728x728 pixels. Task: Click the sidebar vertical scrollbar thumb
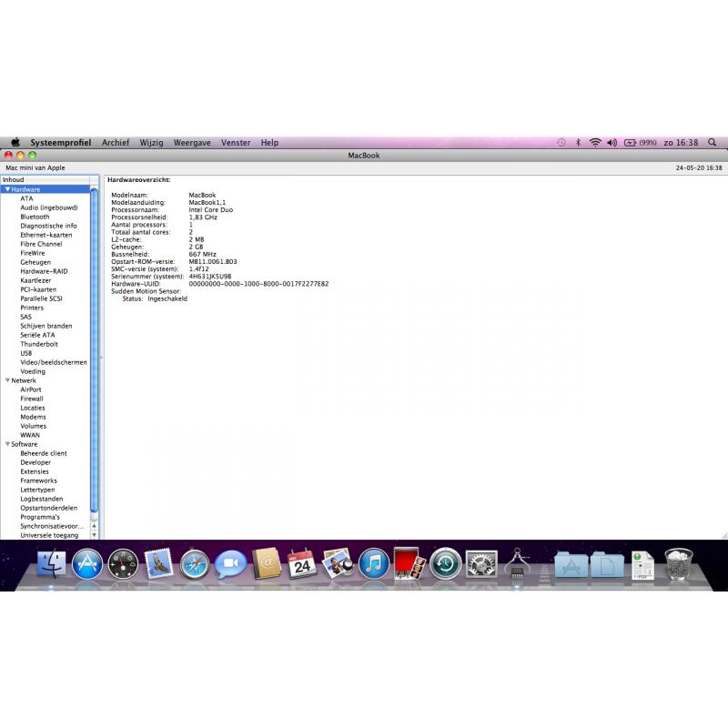(95, 350)
